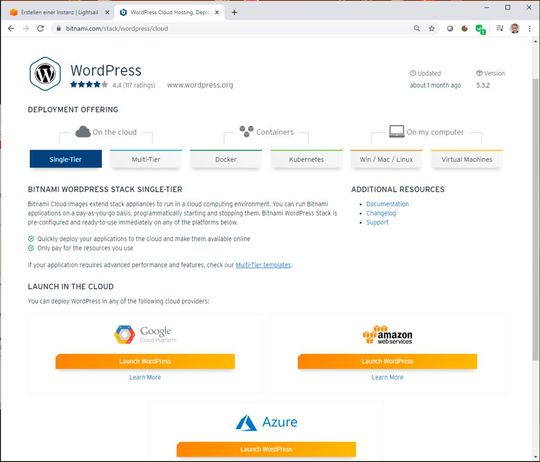Viewport: 540px width, 462px height.
Task: Open the zoom magnifier icon in address bar
Action: coord(417,29)
